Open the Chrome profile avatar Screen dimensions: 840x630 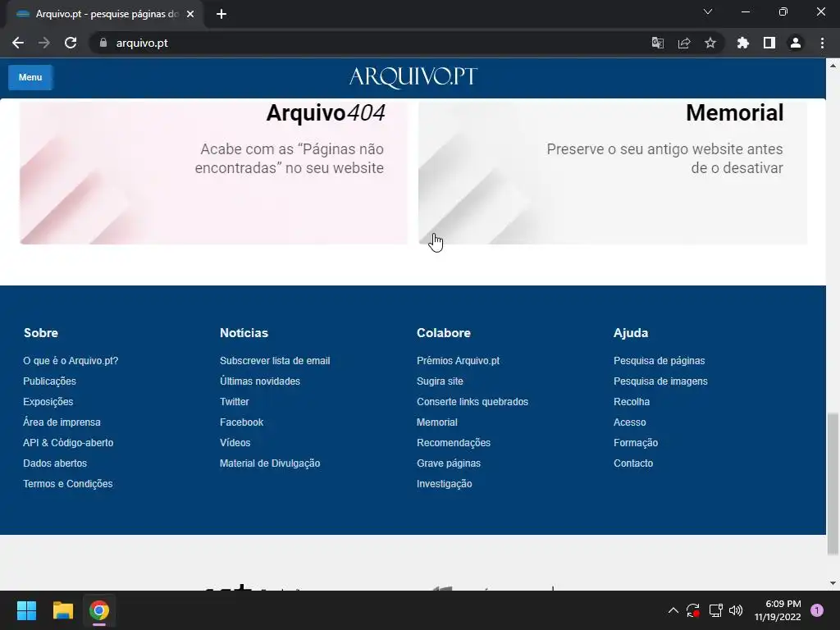point(795,43)
